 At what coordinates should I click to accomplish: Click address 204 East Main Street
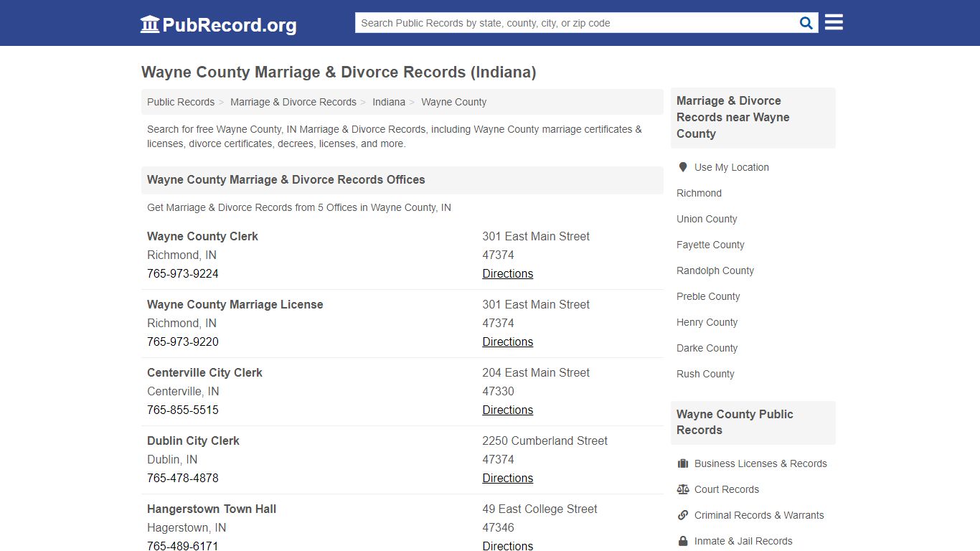536,372
